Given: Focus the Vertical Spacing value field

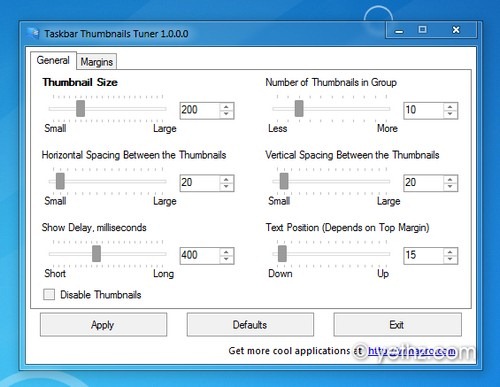Looking at the screenshot, I should tap(423, 183).
